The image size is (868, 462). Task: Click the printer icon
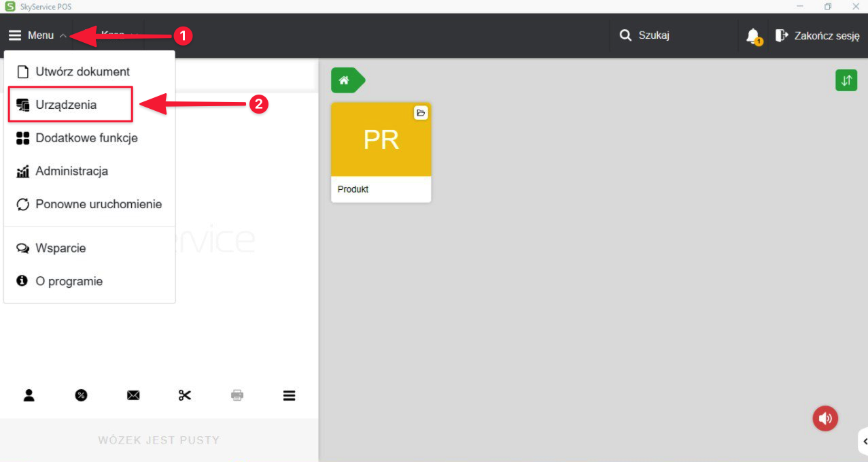(237, 395)
